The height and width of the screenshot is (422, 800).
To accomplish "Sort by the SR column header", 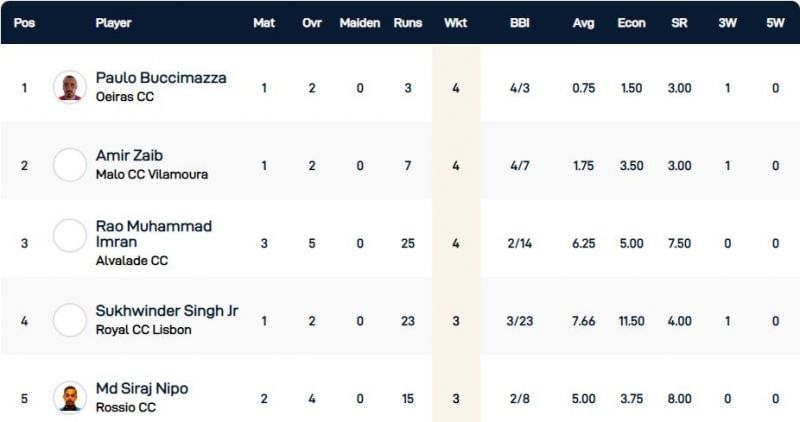I will point(679,23).
